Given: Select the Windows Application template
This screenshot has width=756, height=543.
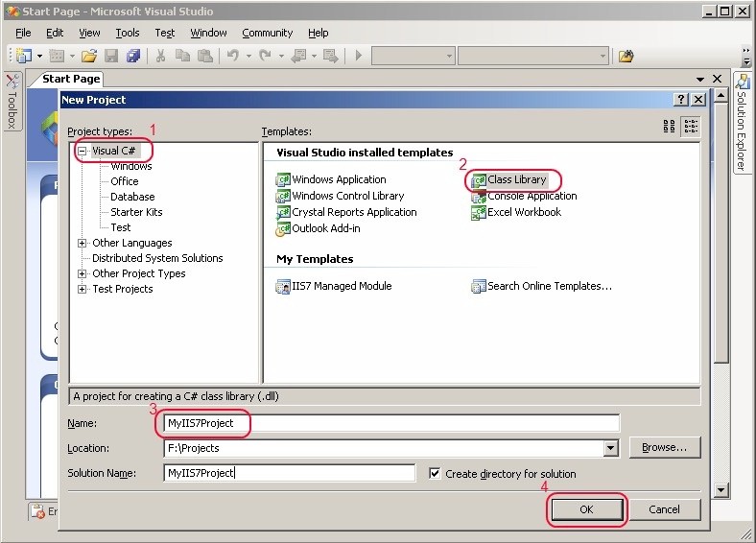Looking at the screenshot, I should [x=331, y=179].
